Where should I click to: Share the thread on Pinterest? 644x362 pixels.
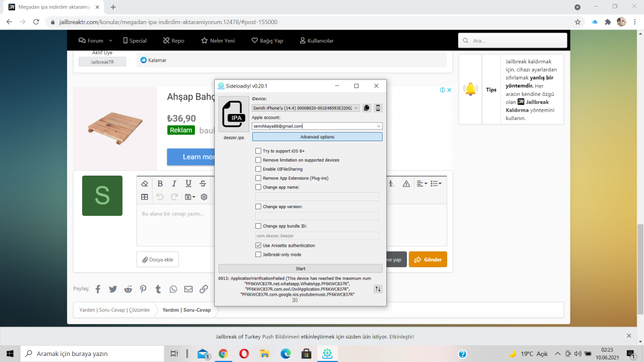(x=143, y=289)
